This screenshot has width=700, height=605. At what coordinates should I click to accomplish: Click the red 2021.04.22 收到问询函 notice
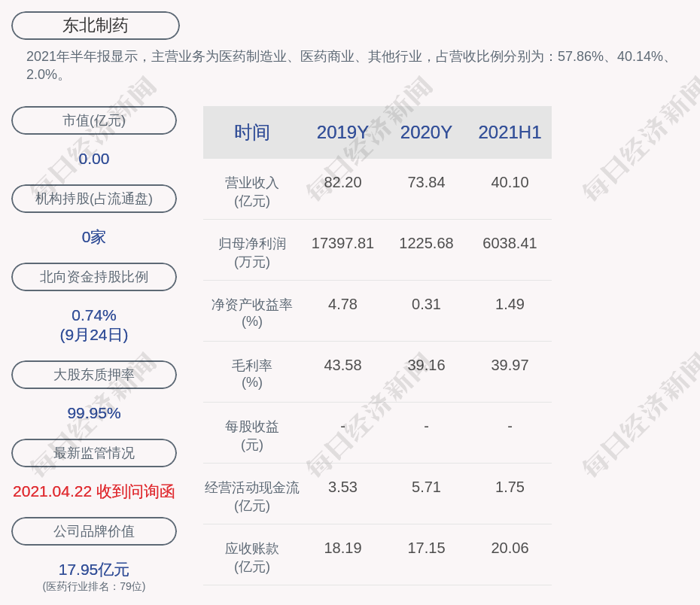[x=94, y=491]
